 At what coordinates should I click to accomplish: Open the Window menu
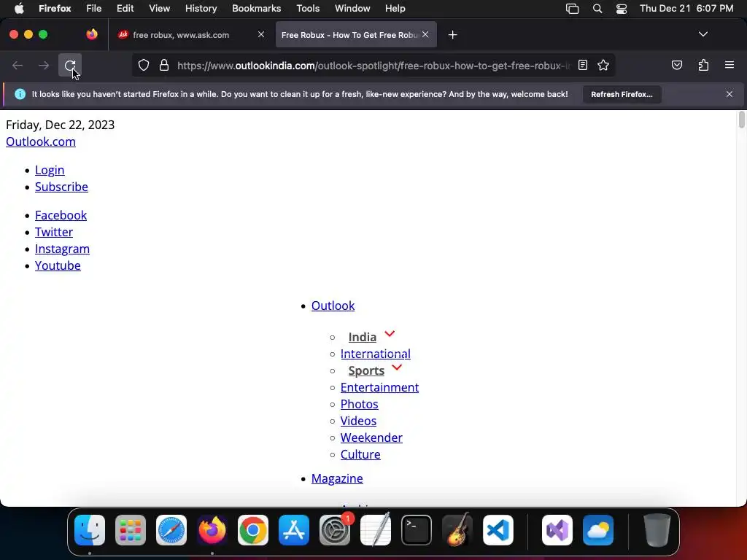tap(352, 9)
